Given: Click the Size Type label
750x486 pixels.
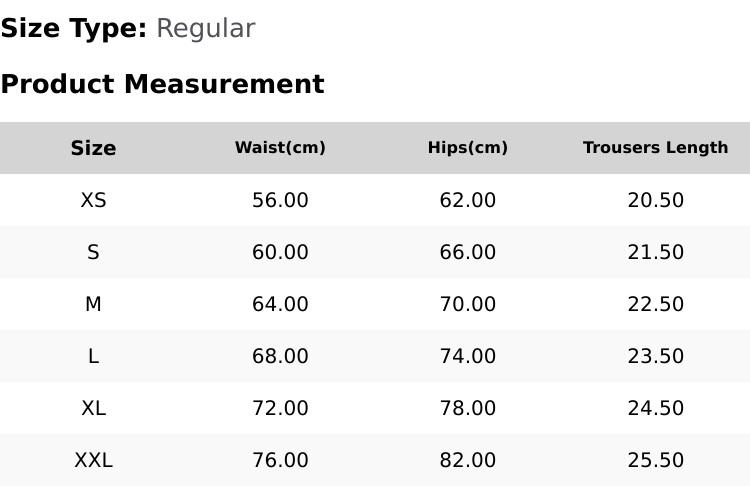Looking at the screenshot, I should (73, 29).
